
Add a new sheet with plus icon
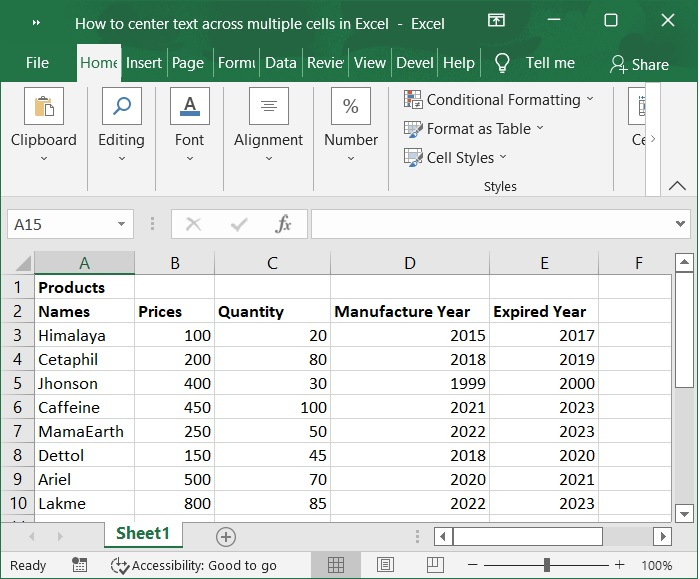pyautogui.click(x=226, y=537)
